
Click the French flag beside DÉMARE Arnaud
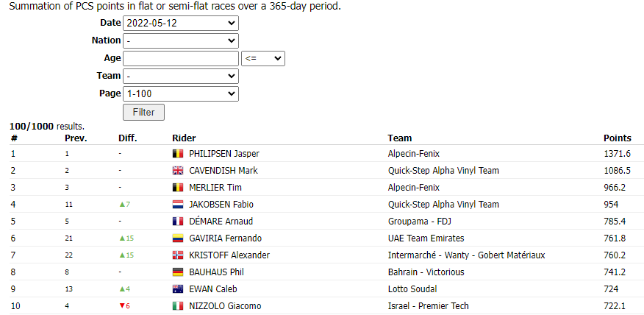[x=177, y=222]
